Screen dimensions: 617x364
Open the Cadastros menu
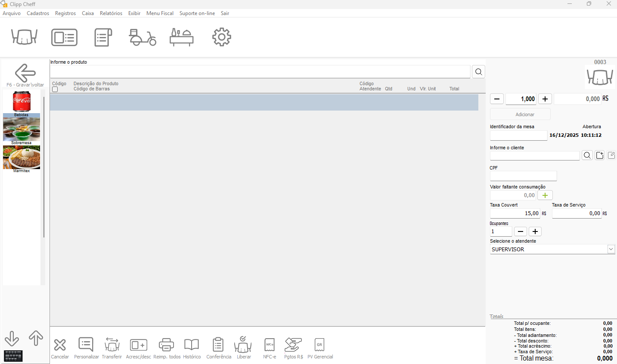coord(38,13)
